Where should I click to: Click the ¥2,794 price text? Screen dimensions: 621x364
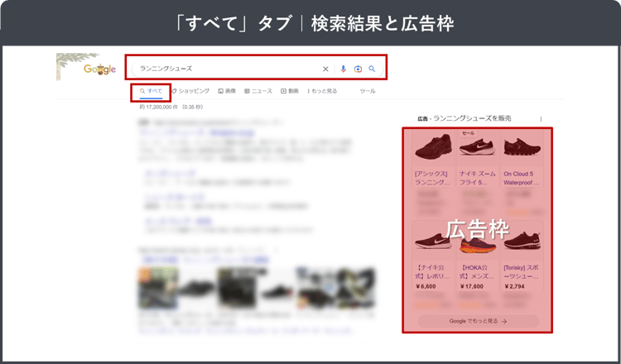[514, 286]
